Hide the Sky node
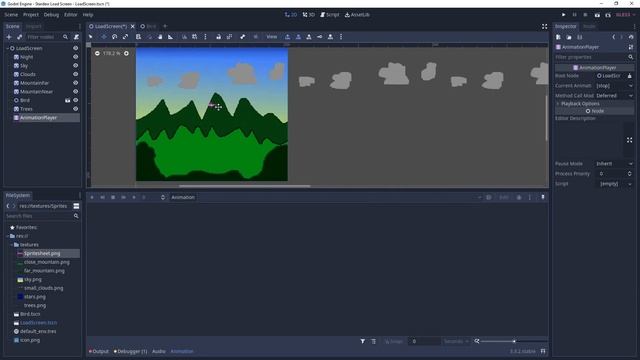 coord(76,66)
